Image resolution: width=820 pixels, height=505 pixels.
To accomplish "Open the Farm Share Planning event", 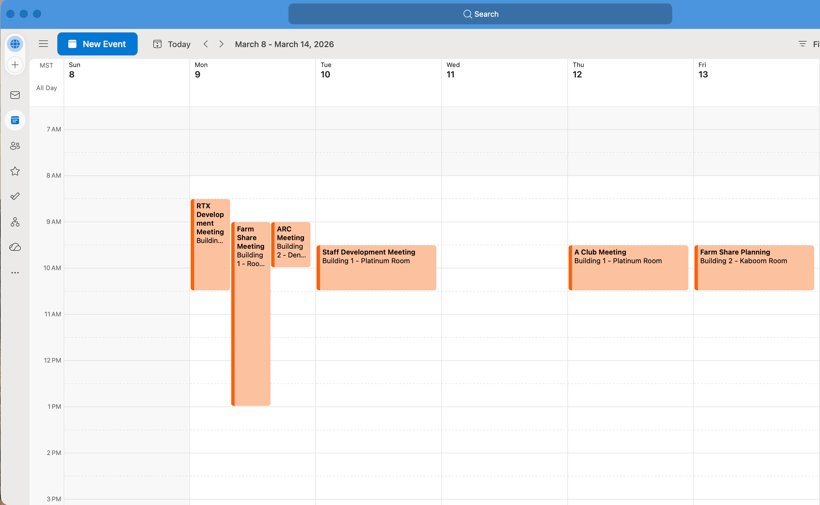I will tap(754, 267).
